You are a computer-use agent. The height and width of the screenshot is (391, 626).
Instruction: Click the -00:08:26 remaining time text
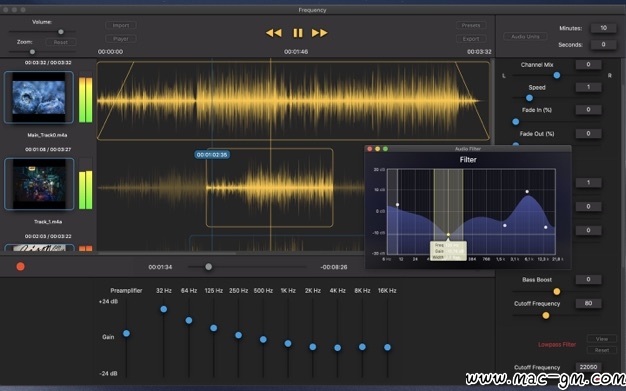[x=334, y=267]
